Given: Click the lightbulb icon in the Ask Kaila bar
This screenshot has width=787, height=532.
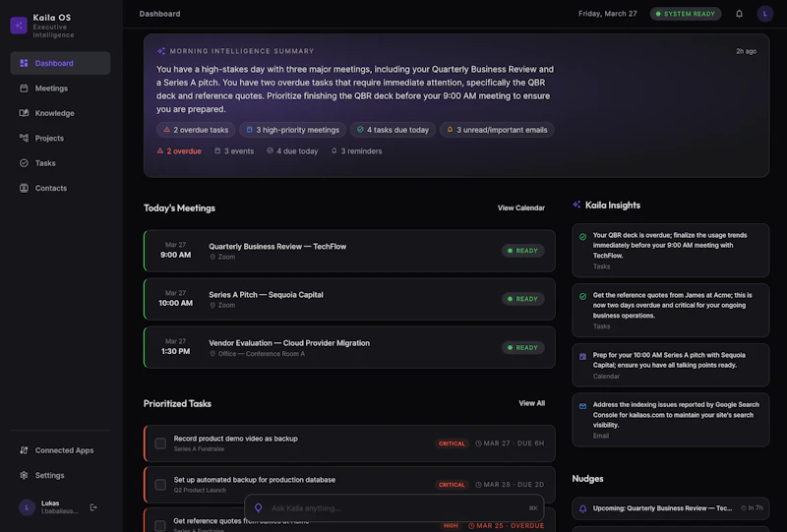Looking at the screenshot, I should pyautogui.click(x=258, y=508).
